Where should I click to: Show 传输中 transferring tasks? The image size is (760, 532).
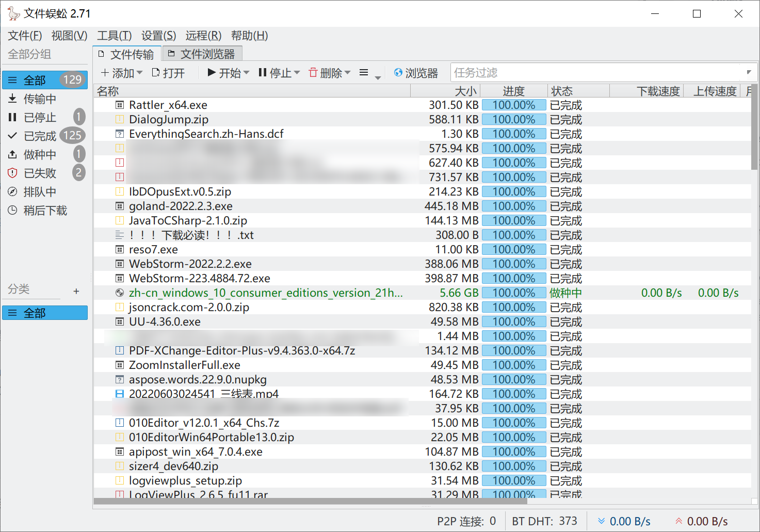(45, 99)
